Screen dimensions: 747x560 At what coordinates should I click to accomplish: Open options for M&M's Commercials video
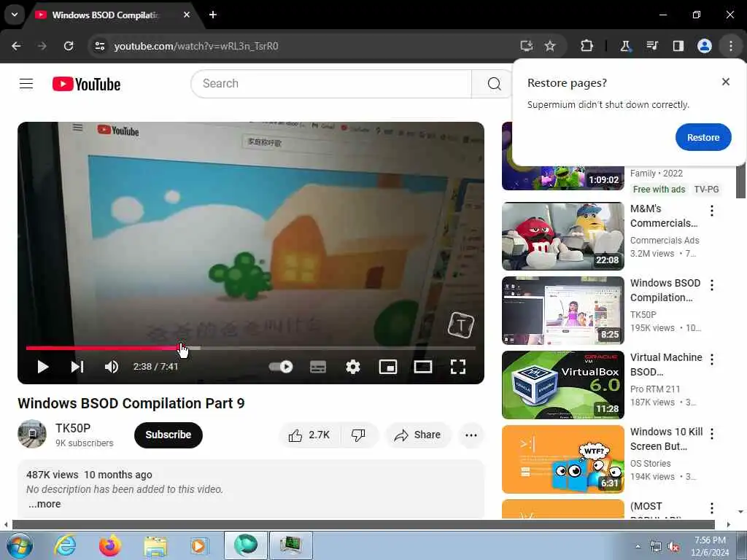point(712,211)
